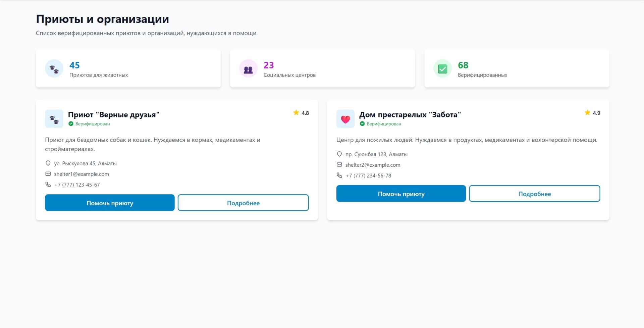Click the email shelter1@example.com
The height and width of the screenshot is (328, 644).
[x=82, y=174]
